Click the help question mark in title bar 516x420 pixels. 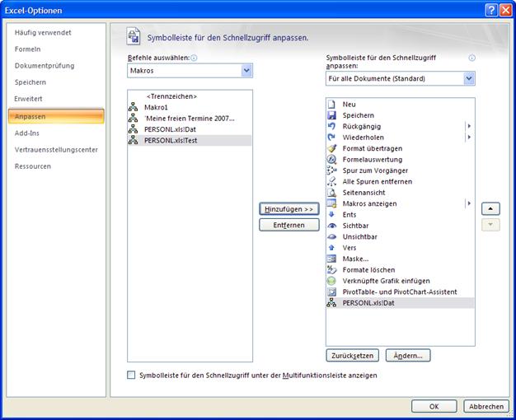[x=491, y=9]
